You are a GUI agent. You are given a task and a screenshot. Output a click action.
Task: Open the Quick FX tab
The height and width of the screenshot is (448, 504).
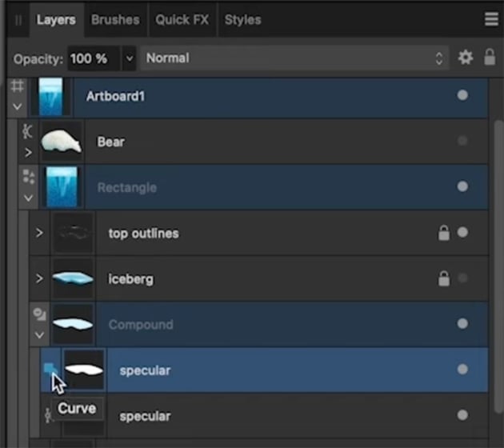pos(182,20)
